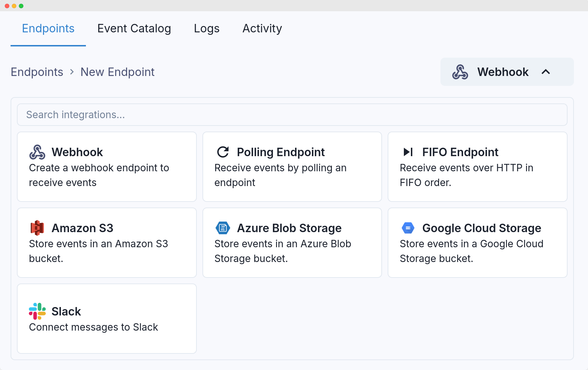This screenshot has height=370, width=588.
Task: Click the Azure Blob Storage hexagon icon
Action: (x=223, y=228)
